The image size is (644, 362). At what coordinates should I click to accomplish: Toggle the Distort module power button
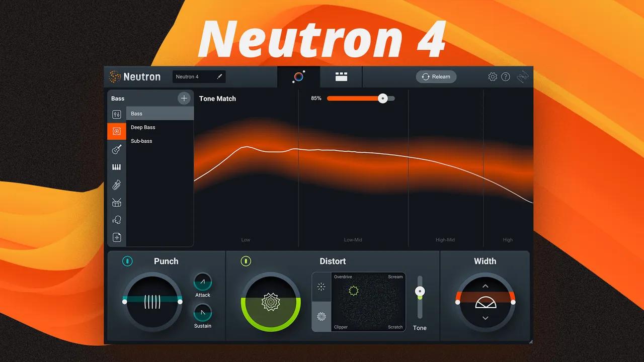246,261
